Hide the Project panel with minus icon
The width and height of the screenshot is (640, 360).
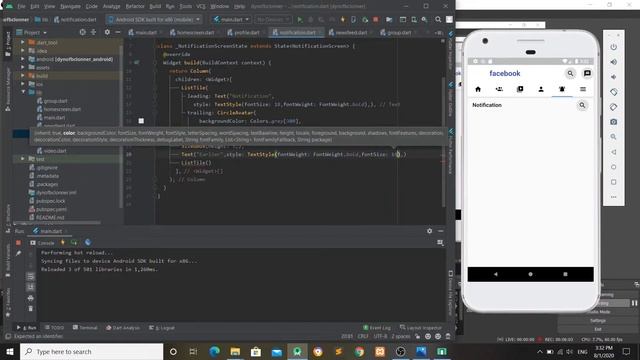click(118, 32)
